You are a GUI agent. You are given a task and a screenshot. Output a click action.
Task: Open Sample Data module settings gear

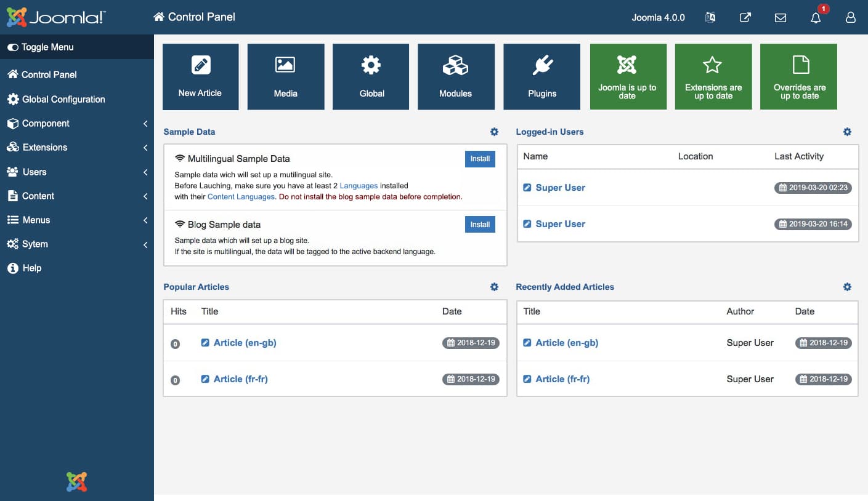click(494, 131)
